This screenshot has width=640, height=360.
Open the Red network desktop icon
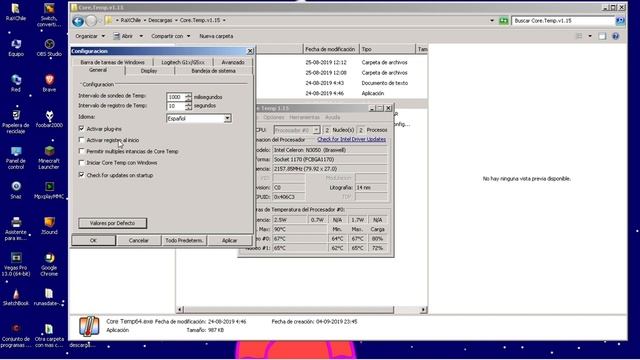point(16,83)
